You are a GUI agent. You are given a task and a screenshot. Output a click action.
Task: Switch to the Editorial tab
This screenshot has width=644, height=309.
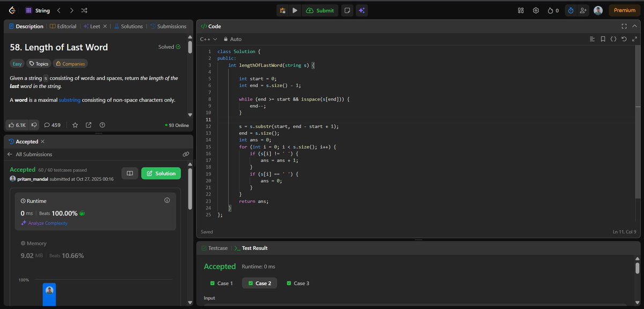63,26
